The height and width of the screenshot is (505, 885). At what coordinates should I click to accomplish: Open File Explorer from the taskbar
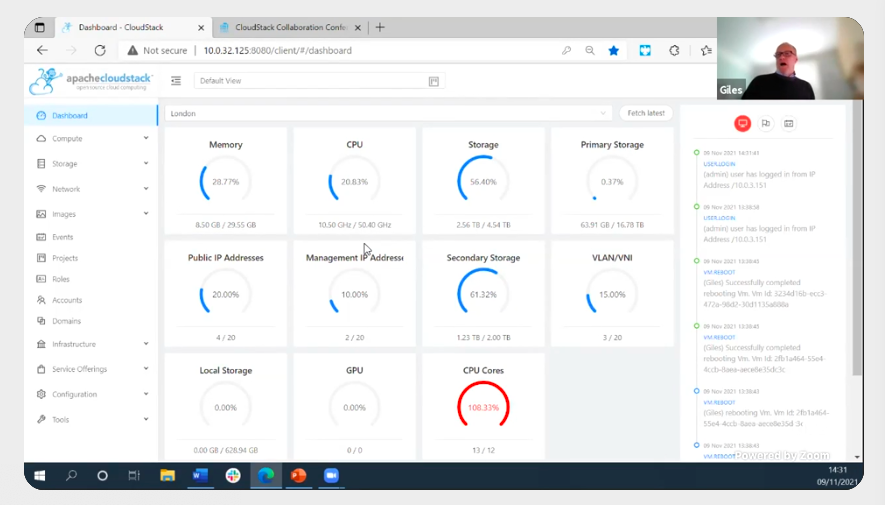167,476
